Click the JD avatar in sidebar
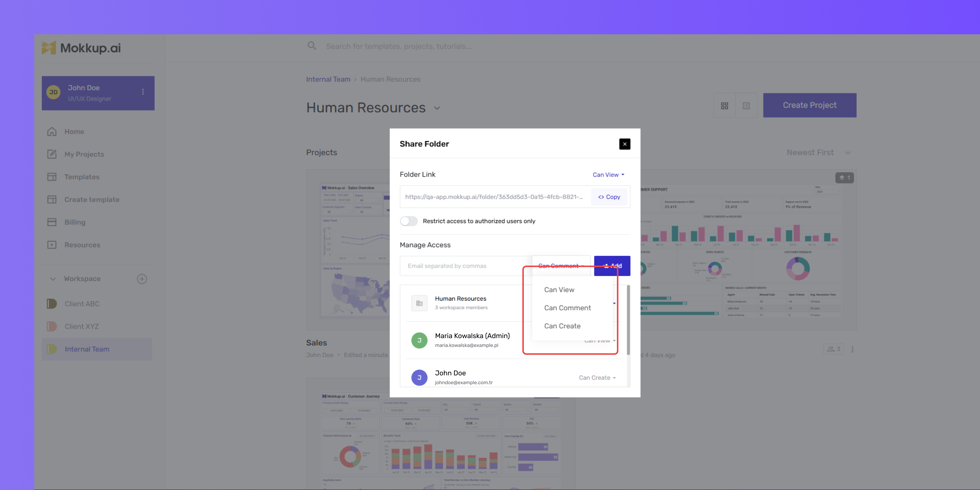 (x=53, y=92)
